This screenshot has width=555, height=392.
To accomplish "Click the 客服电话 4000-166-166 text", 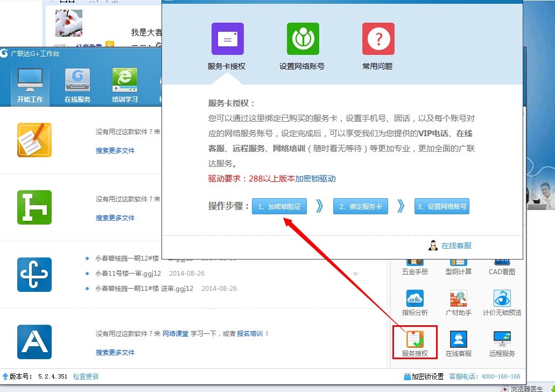I will tap(484, 376).
